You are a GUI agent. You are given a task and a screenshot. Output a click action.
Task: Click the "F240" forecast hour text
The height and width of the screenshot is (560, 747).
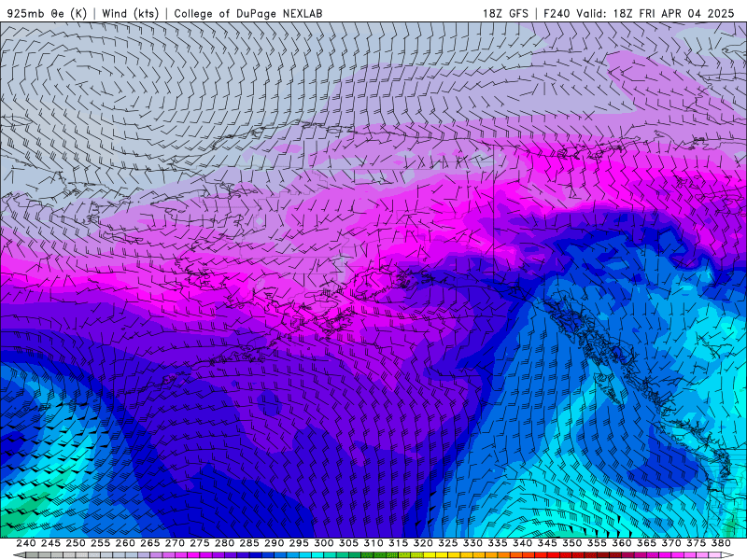point(557,13)
